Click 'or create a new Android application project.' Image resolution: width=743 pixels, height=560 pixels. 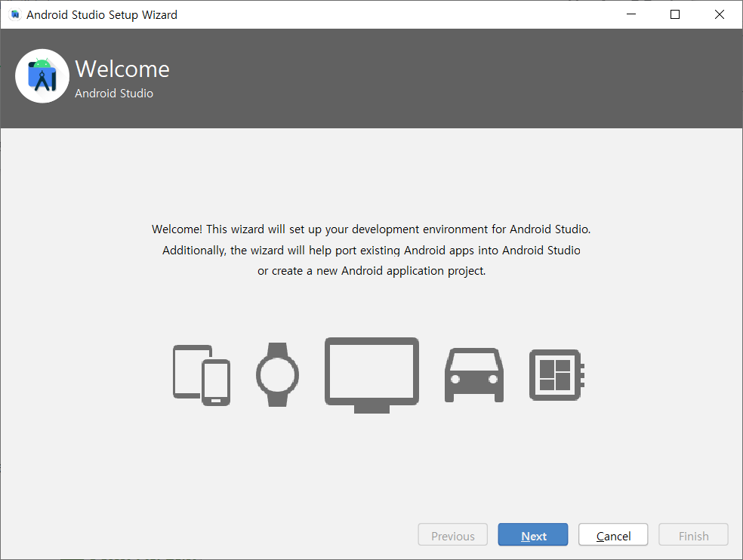[371, 271]
